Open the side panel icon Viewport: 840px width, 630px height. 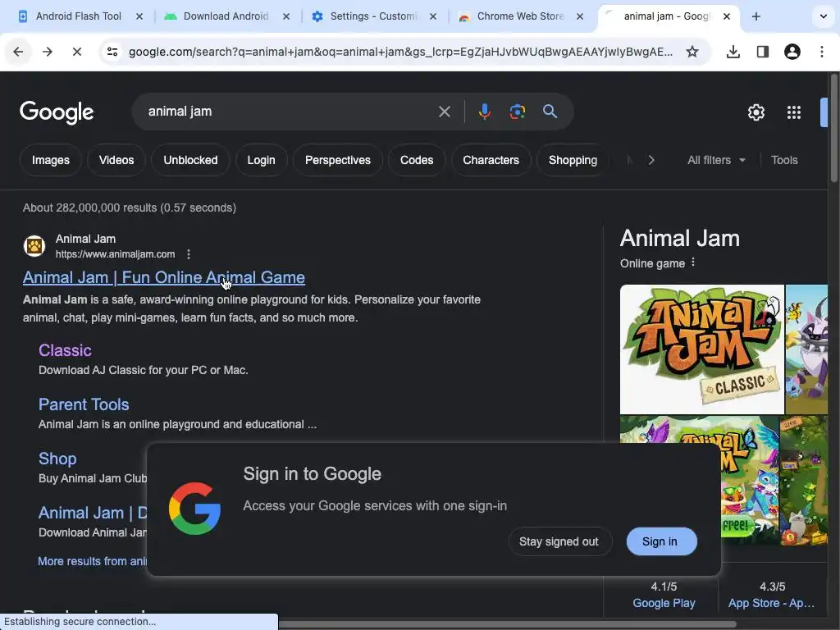(762, 52)
